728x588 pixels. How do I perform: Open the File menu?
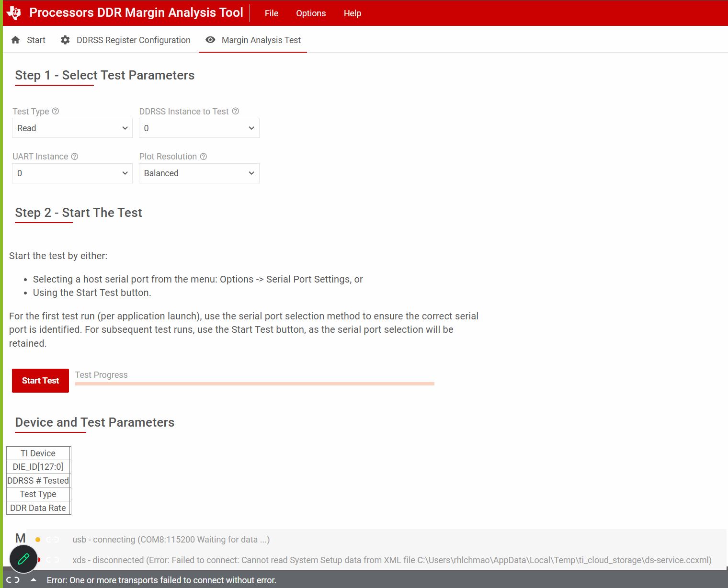tap(272, 13)
